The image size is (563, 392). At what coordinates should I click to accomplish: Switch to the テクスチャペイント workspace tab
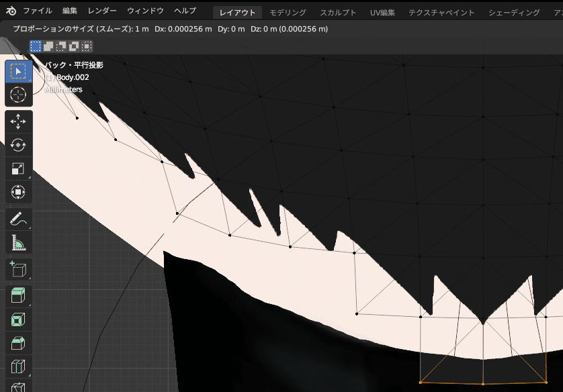[x=441, y=13]
